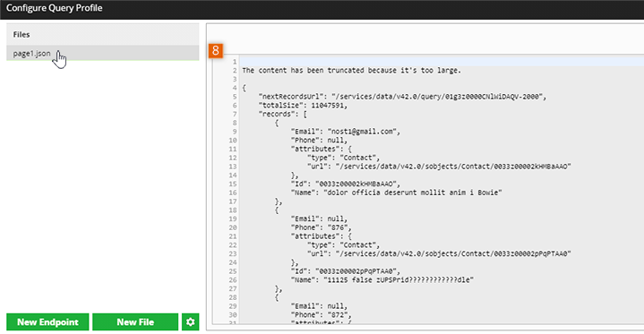The width and height of the screenshot is (644, 334).
Task: Click the Configure Query Profile title
Action: click(55, 8)
